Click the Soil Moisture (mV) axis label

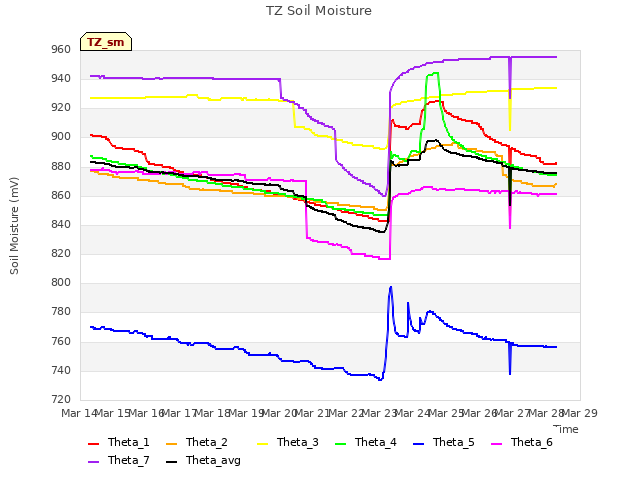click(15, 226)
